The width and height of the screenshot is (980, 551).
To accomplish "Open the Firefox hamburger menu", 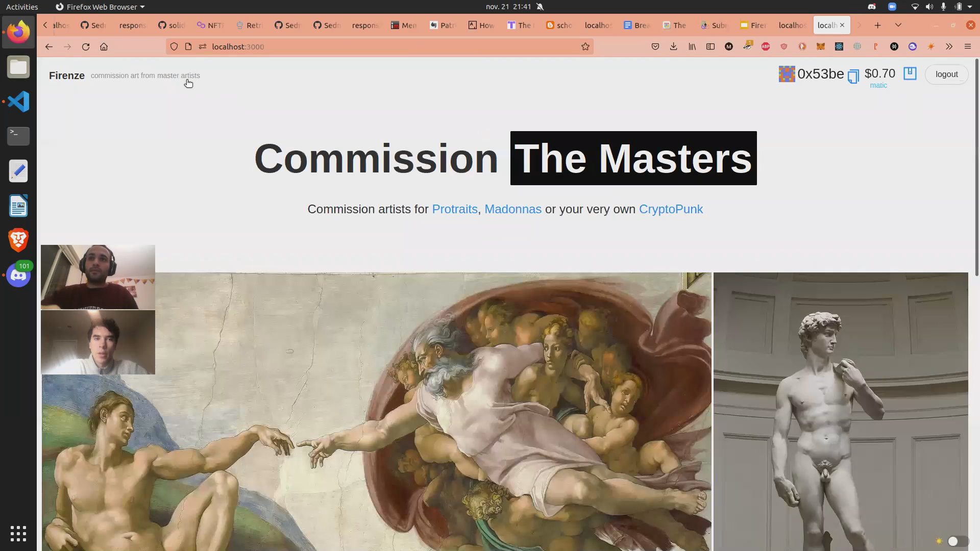I will click(x=968, y=46).
